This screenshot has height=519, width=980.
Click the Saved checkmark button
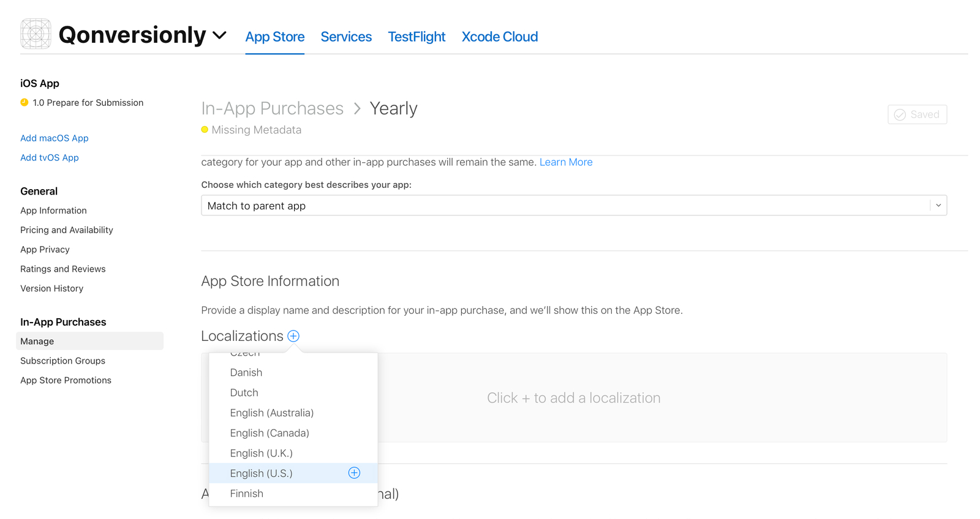(917, 114)
